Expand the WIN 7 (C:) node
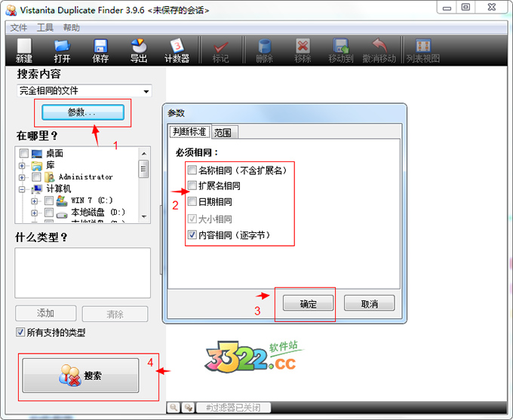The image size is (513, 420). 34,201
